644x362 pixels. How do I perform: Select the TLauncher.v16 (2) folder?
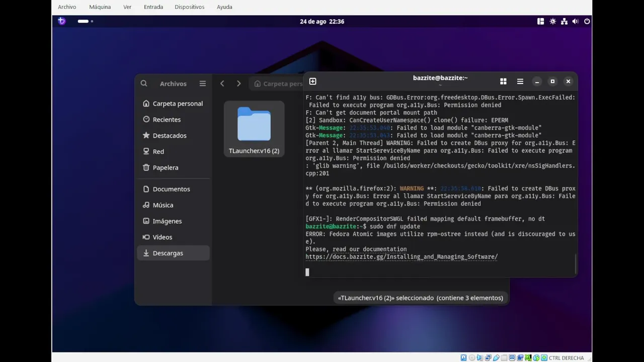[254, 129]
